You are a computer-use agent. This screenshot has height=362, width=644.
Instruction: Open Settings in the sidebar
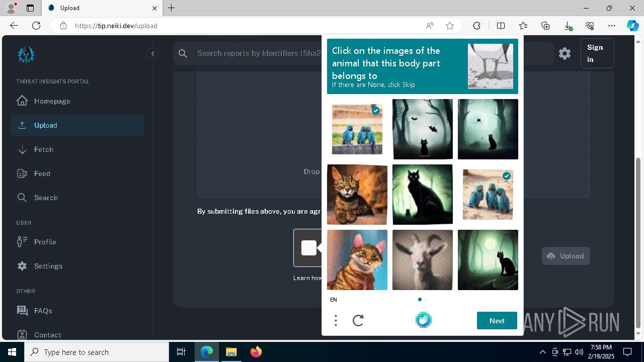tap(77, 266)
